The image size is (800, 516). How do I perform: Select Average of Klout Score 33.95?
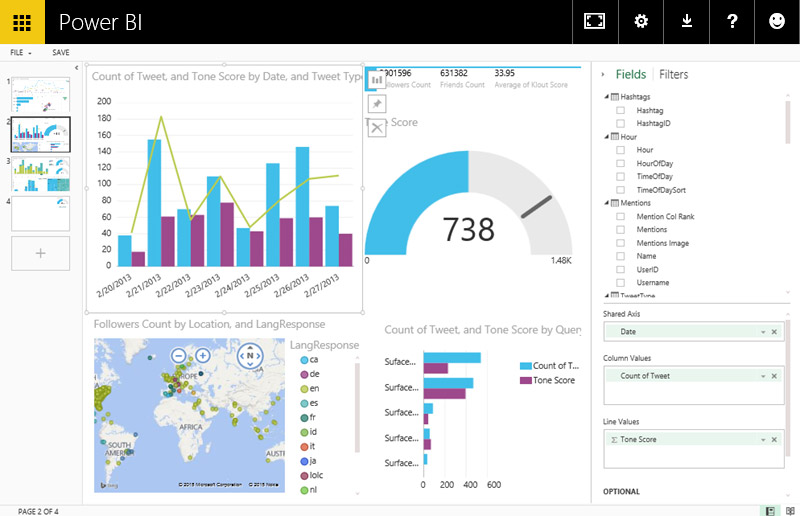pos(505,73)
